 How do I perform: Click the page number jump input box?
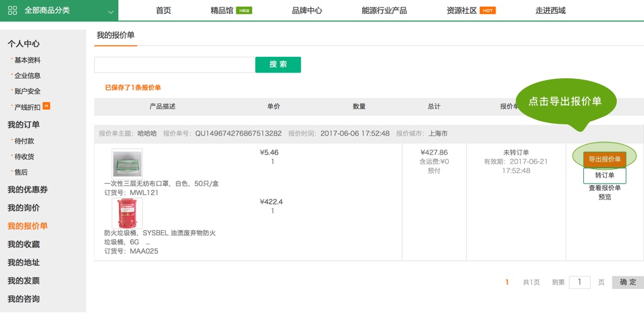pos(580,282)
